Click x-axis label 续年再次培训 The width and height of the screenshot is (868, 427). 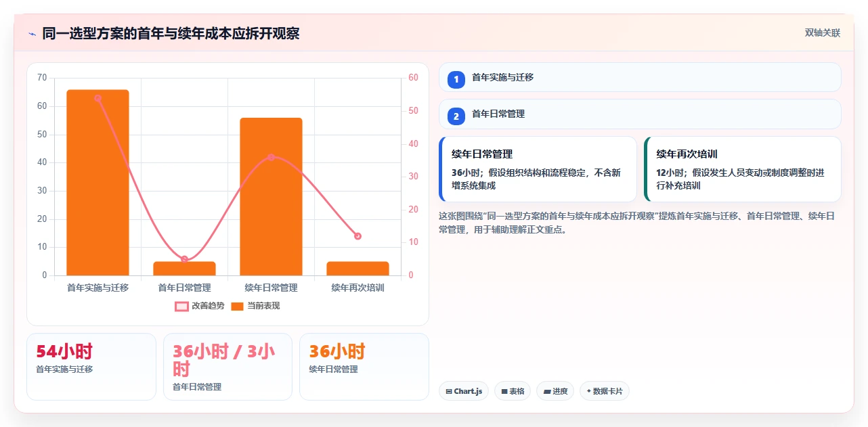point(357,288)
